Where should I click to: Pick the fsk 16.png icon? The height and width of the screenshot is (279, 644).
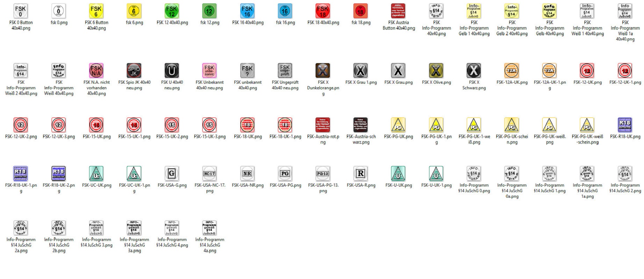click(285, 11)
